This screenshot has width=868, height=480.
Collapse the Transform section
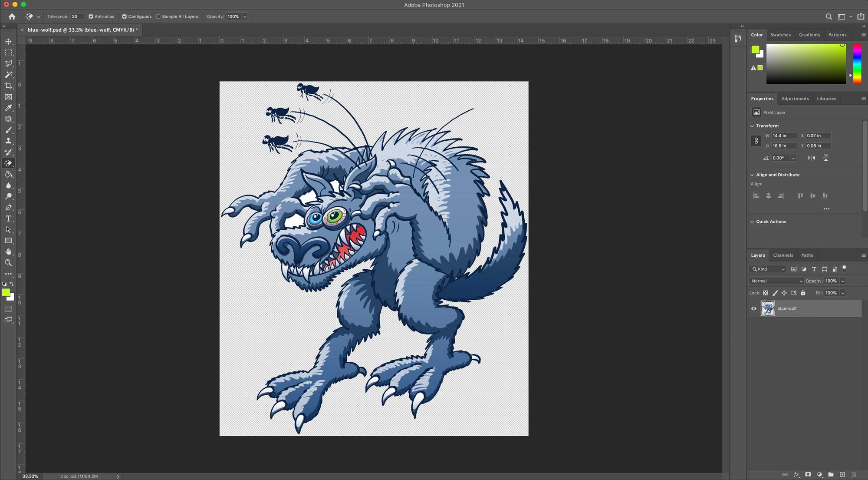(752, 126)
